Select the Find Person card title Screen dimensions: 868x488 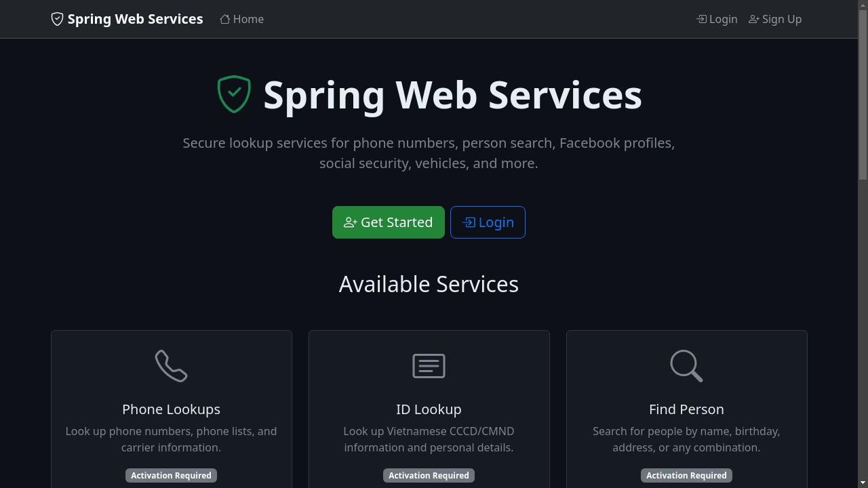point(686,409)
